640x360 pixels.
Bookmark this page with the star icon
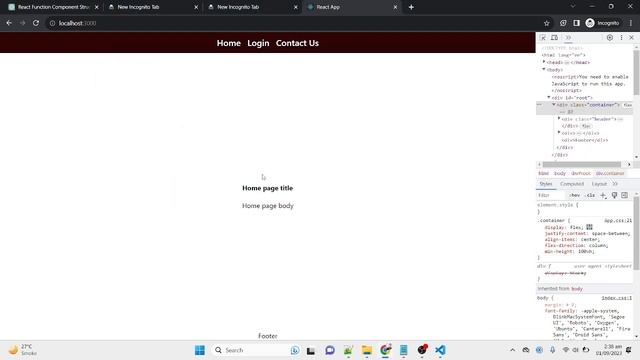point(547,23)
